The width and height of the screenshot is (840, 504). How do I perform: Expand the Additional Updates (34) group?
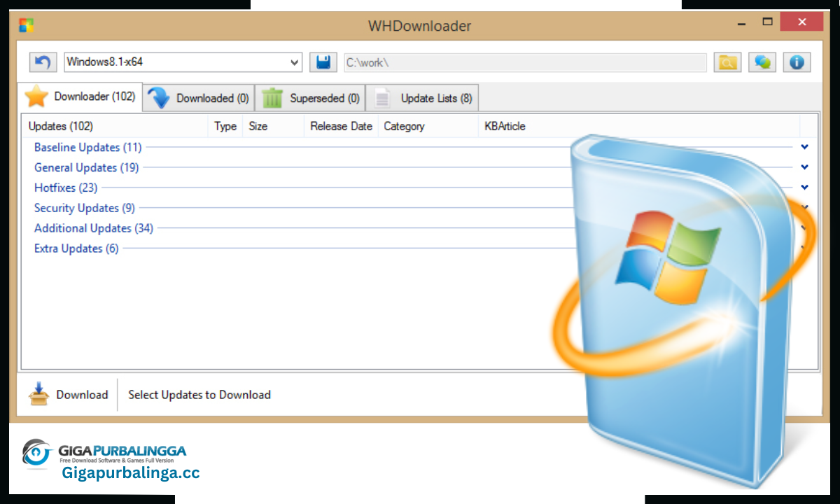click(x=94, y=228)
